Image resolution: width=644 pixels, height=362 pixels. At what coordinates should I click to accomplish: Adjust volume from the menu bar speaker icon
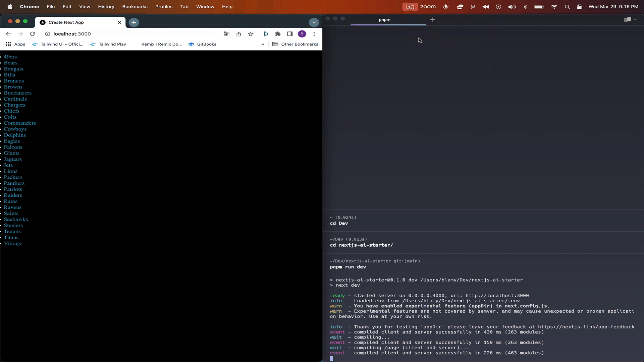point(512,7)
